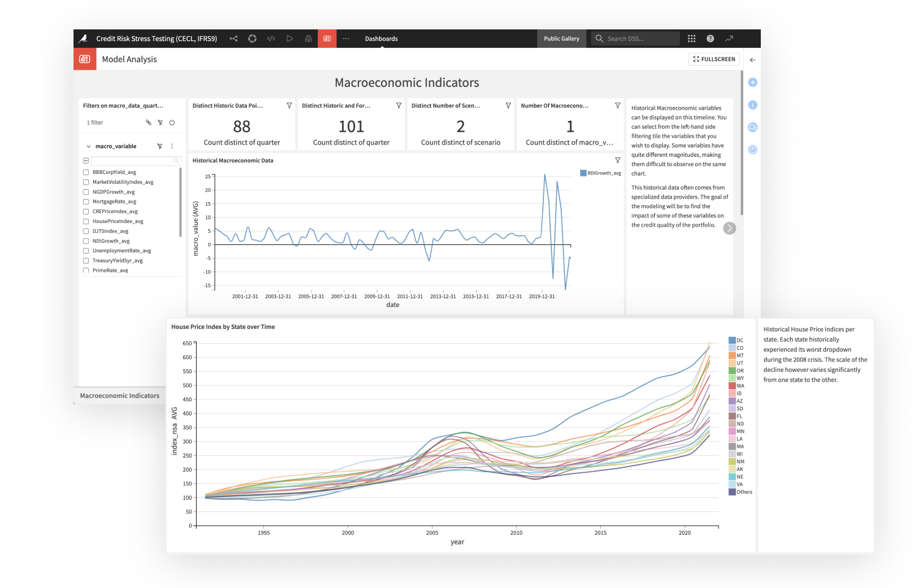Open macro_variable three-dot options menu
The width and height of the screenshot is (917, 588).
click(172, 146)
